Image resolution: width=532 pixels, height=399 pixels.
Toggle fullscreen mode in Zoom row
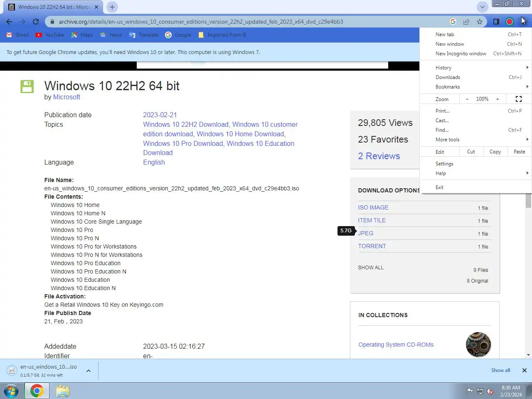pos(518,99)
